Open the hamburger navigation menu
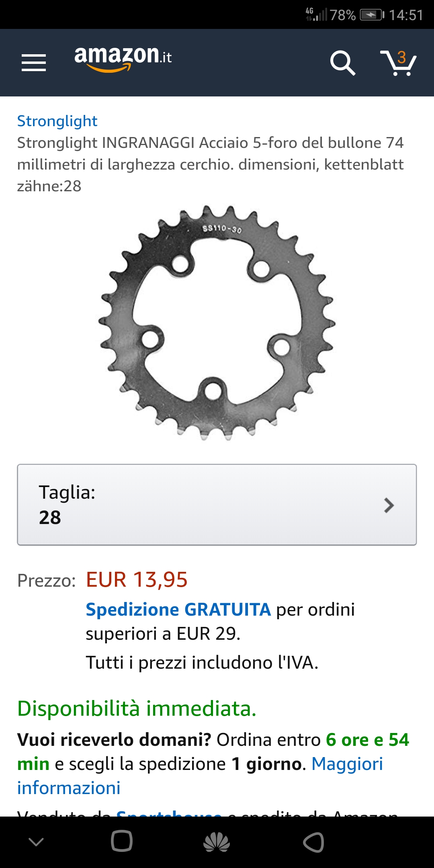Image resolution: width=434 pixels, height=868 pixels. [34, 63]
